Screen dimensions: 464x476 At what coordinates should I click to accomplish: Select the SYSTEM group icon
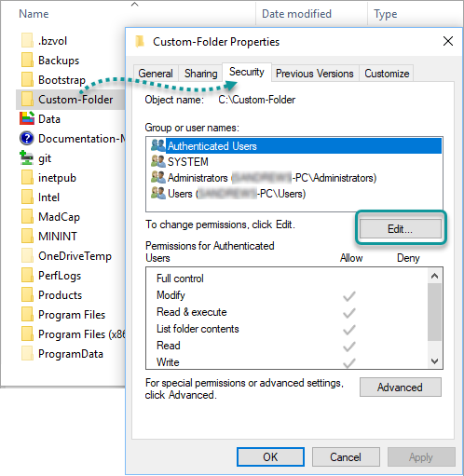[158, 161]
